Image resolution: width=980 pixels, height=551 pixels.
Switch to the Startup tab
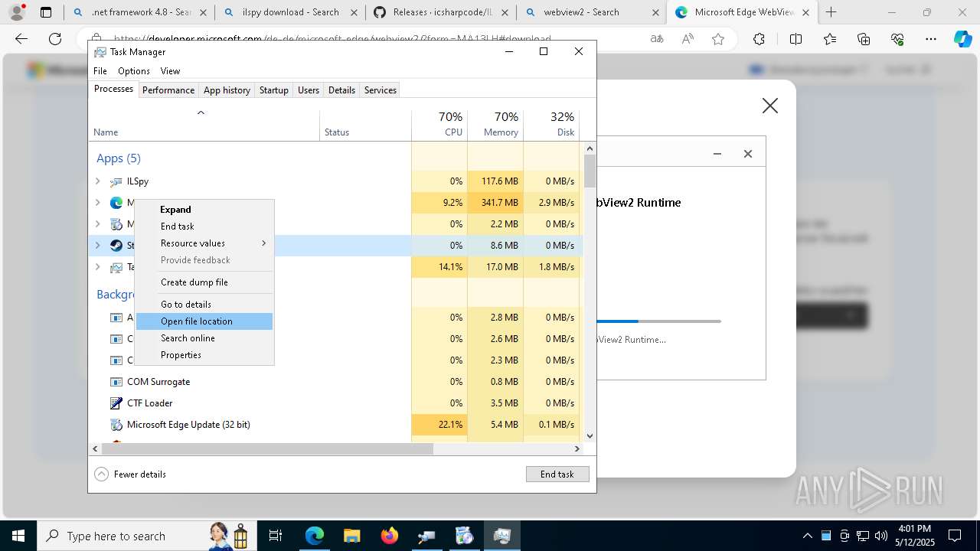pos(273,90)
